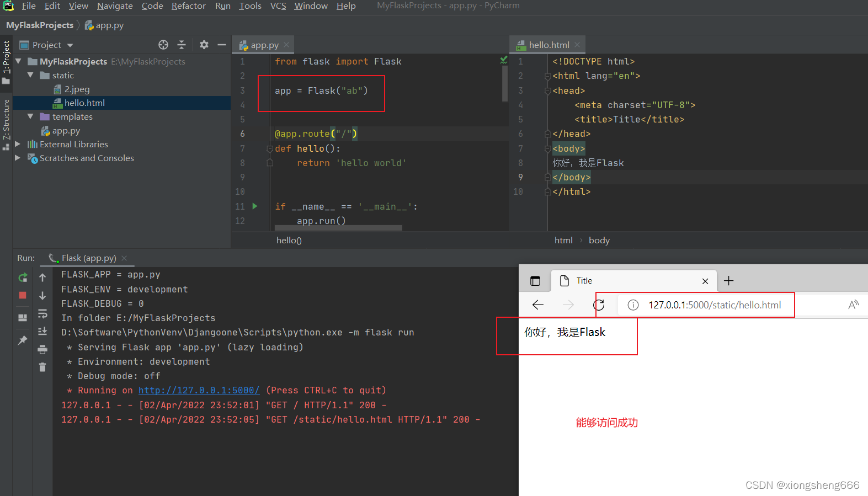The image size is (868, 496).
Task: Open the Window menu
Action: pyautogui.click(x=311, y=6)
